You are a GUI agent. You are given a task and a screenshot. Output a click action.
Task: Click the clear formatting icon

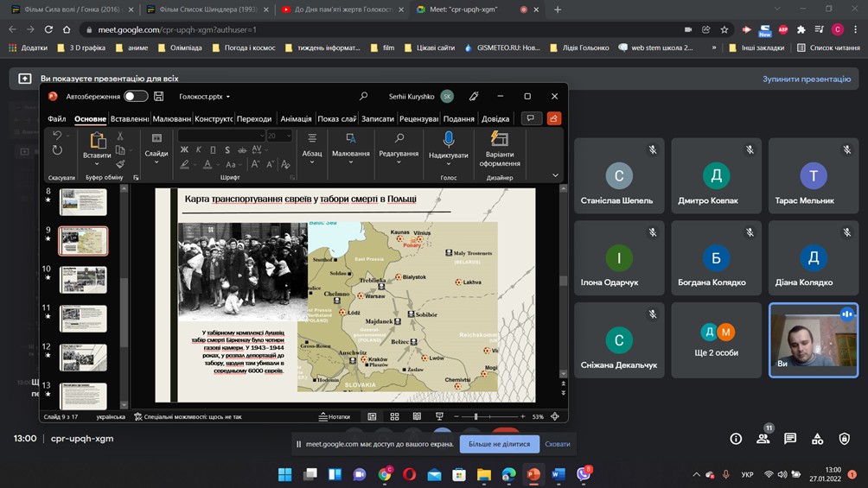click(x=285, y=164)
